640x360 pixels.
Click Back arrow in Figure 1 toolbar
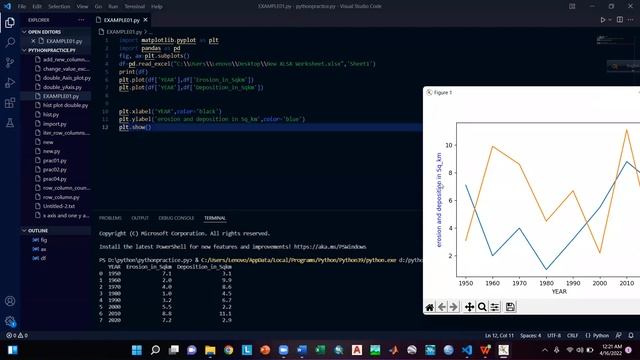pyautogui.click(x=442, y=307)
